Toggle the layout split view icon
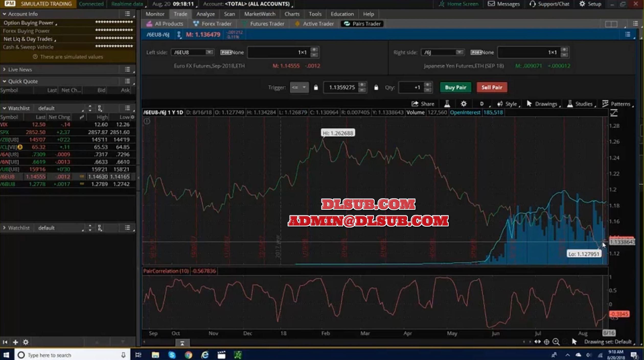 pos(611,24)
